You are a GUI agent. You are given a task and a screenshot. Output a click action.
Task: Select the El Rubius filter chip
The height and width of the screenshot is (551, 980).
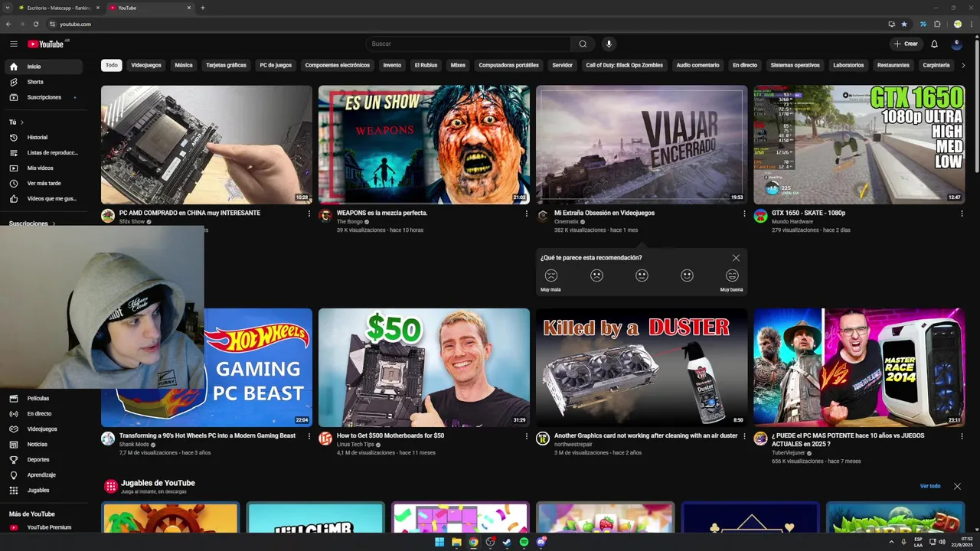coord(426,65)
